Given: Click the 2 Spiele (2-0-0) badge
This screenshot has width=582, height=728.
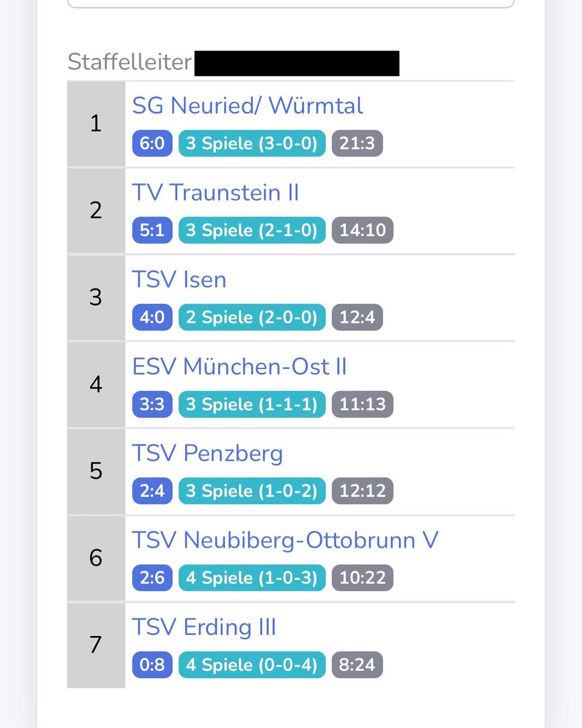Looking at the screenshot, I should [252, 317].
